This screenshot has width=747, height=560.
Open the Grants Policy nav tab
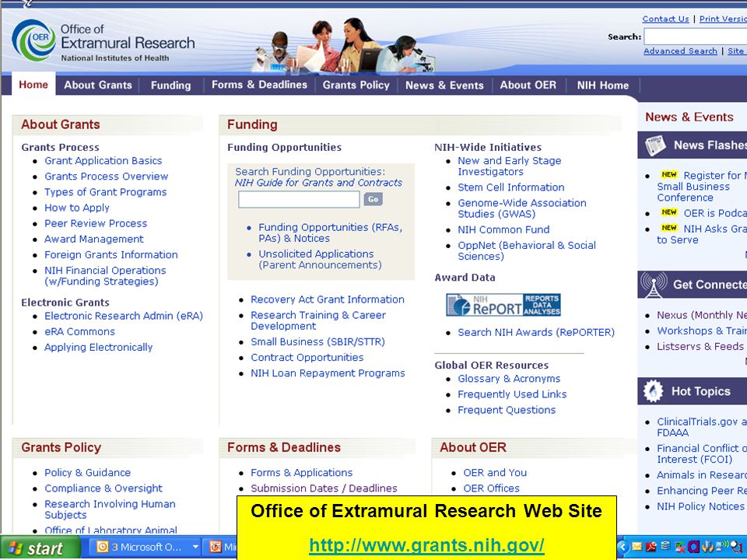[x=356, y=86]
